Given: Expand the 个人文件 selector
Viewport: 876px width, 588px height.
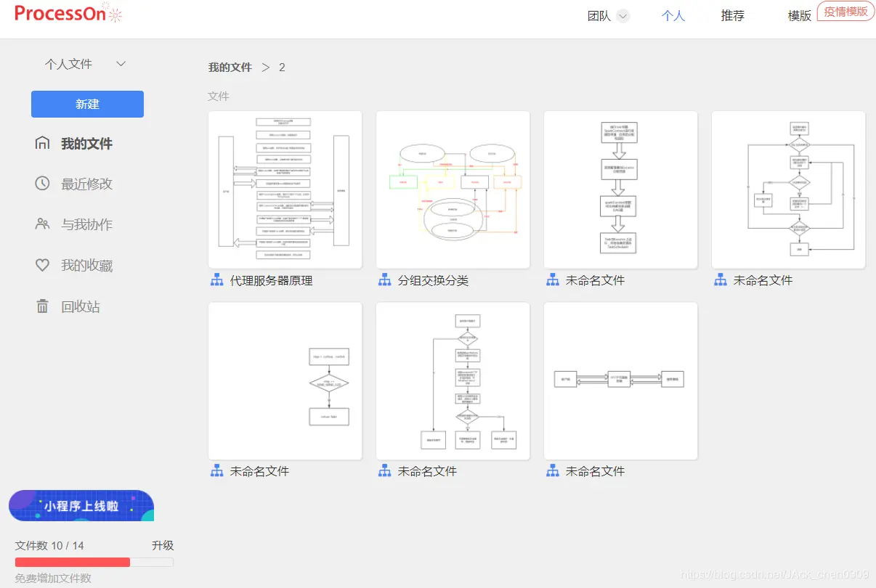Looking at the screenshot, I should coord(121,64).
